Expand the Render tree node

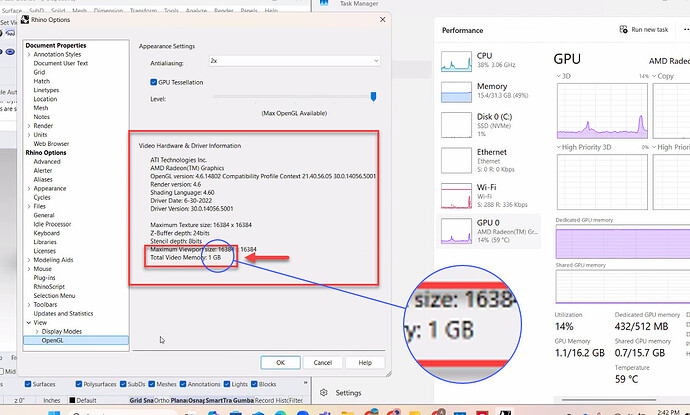click(29, 126)
